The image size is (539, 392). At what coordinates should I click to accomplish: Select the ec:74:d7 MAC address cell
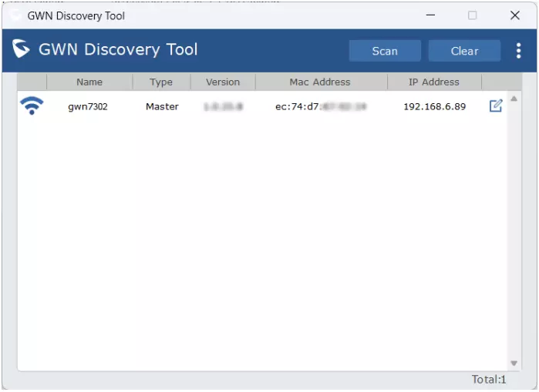pos(321,107)
